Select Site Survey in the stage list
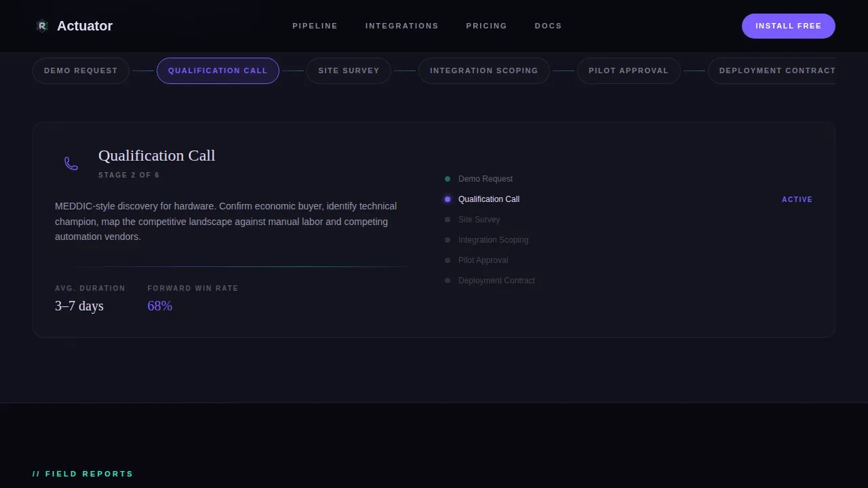Viewport: 868px width, 488px height. click(479, 220)
